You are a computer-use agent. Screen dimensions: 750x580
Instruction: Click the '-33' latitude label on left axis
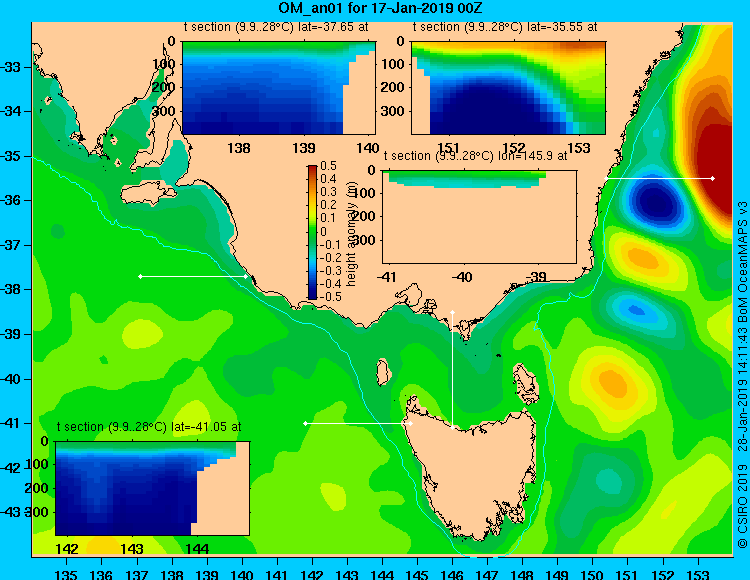pos(11,67)
